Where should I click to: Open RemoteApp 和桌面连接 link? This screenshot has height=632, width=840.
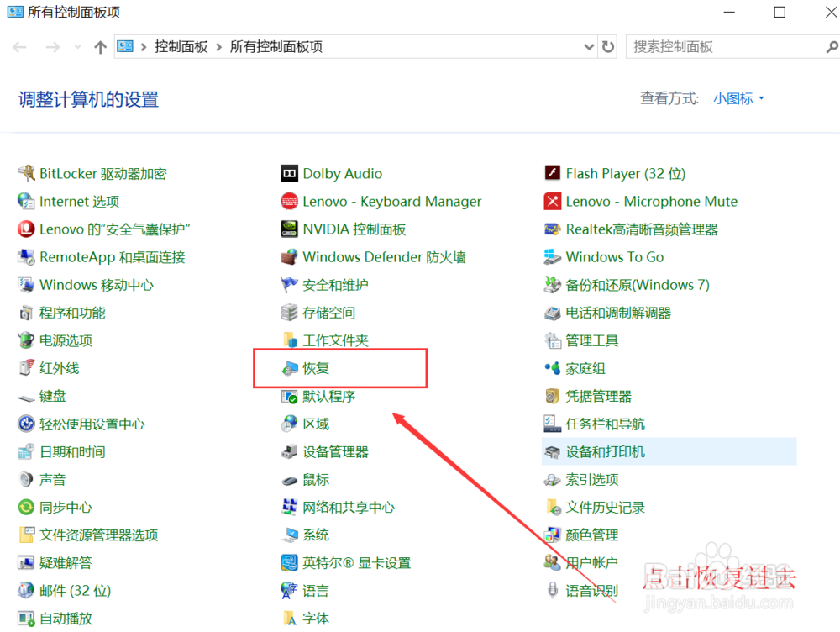coord(112,257)
